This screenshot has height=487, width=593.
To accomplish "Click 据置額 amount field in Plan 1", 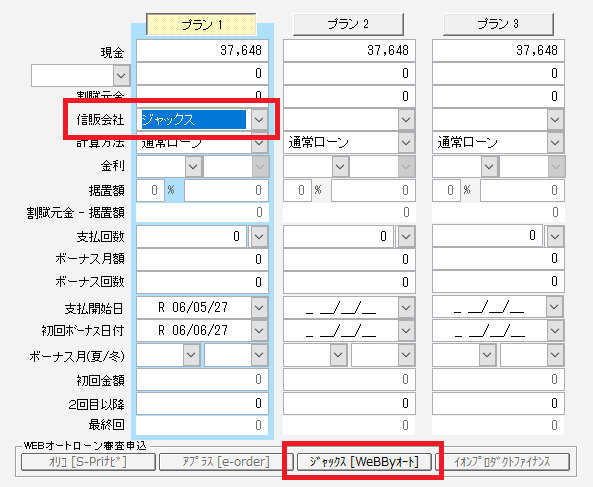I will pyautogui.click(x=226, y=190).
